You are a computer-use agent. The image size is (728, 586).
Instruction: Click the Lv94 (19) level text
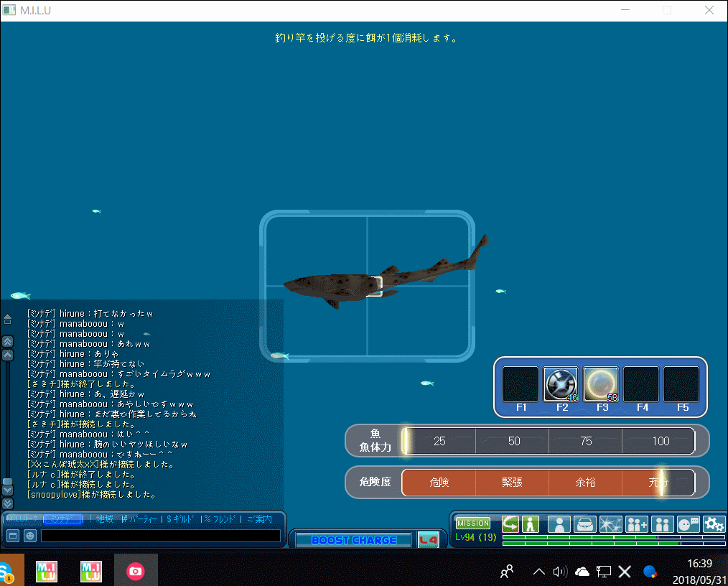pyautogui.click(x=476, y=537)
